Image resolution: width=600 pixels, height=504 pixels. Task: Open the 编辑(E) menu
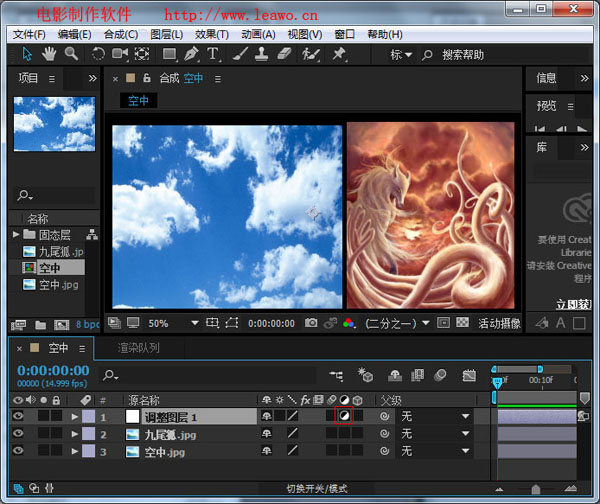pyautogui.click(x=75, y=34)
